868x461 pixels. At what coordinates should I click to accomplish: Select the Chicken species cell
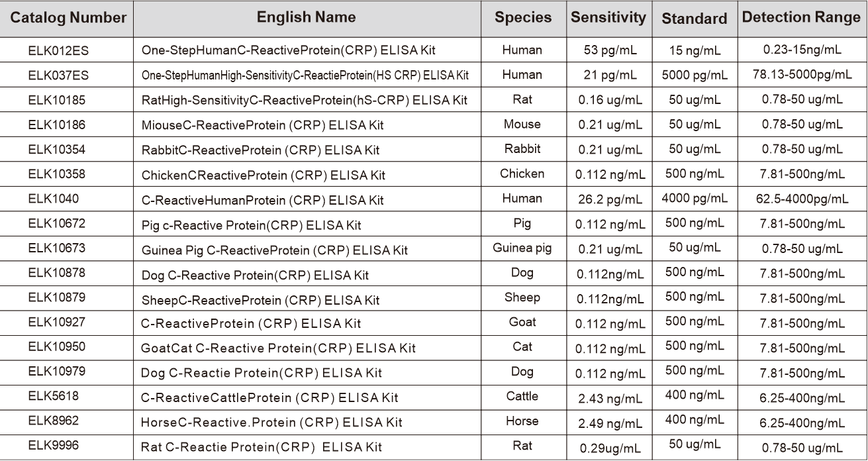click(522, 174)
